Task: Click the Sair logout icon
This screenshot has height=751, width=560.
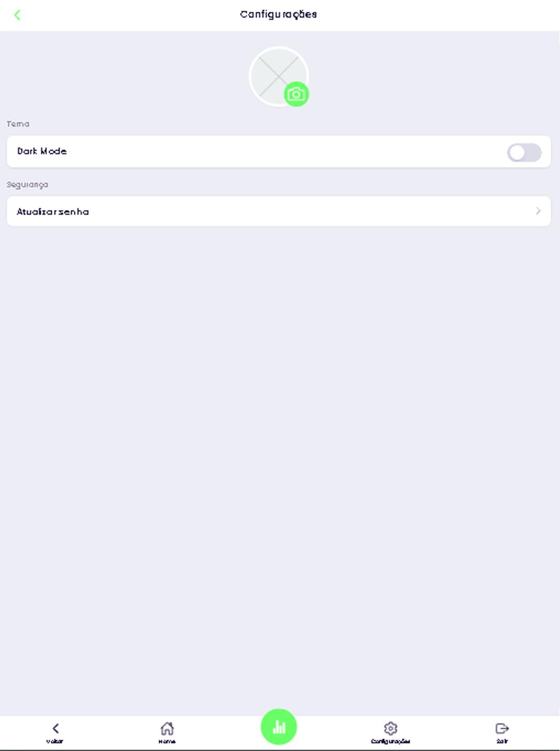Action: (x=502, y=728)
